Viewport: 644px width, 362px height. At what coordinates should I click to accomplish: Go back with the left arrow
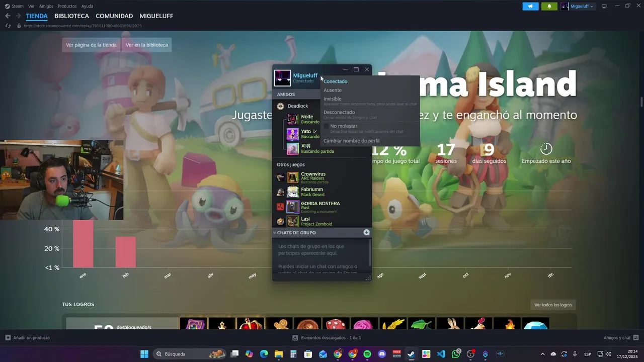[8, 16]
